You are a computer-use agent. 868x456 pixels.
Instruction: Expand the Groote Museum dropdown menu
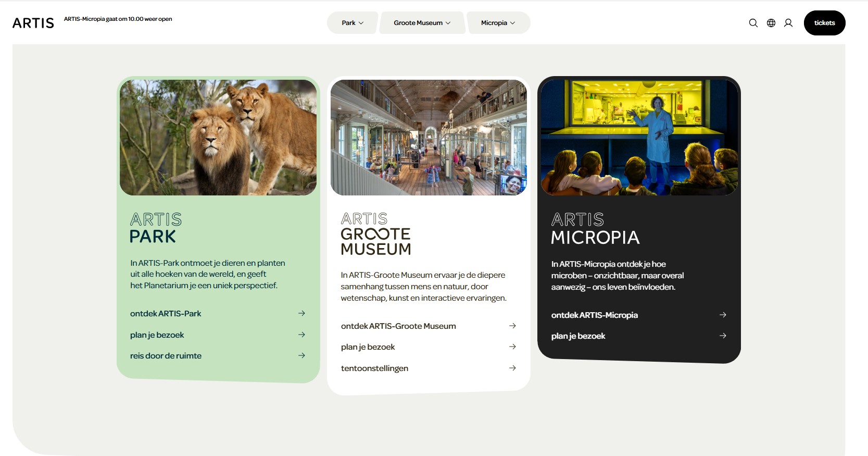pos(422,23)
